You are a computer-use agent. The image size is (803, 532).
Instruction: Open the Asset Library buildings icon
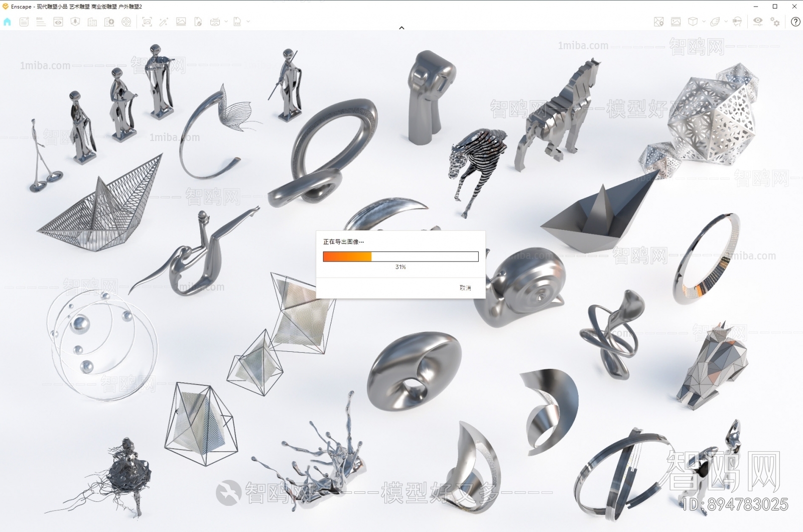(x=92, y=22)
